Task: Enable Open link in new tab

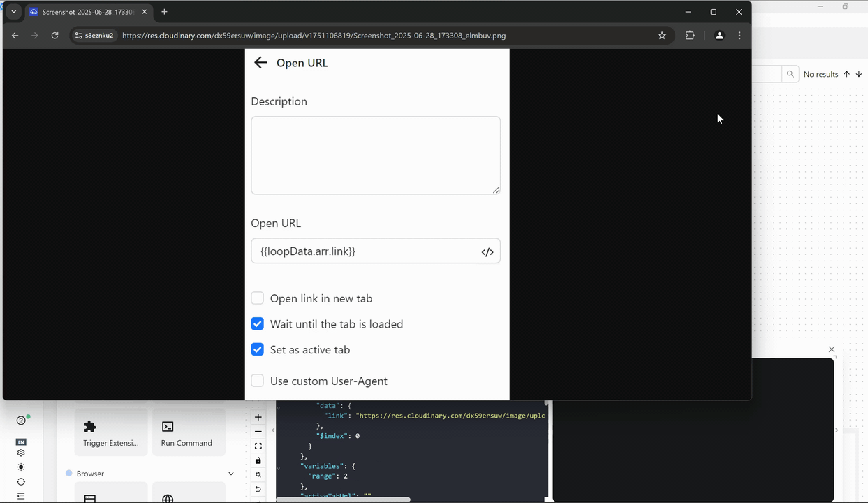Action: (258, 298)
